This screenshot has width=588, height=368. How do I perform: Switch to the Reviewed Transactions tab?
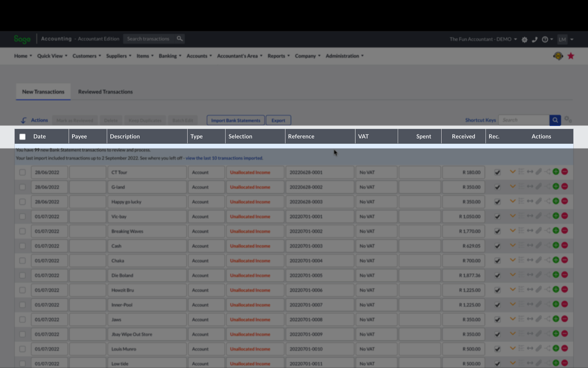(105, 92)
